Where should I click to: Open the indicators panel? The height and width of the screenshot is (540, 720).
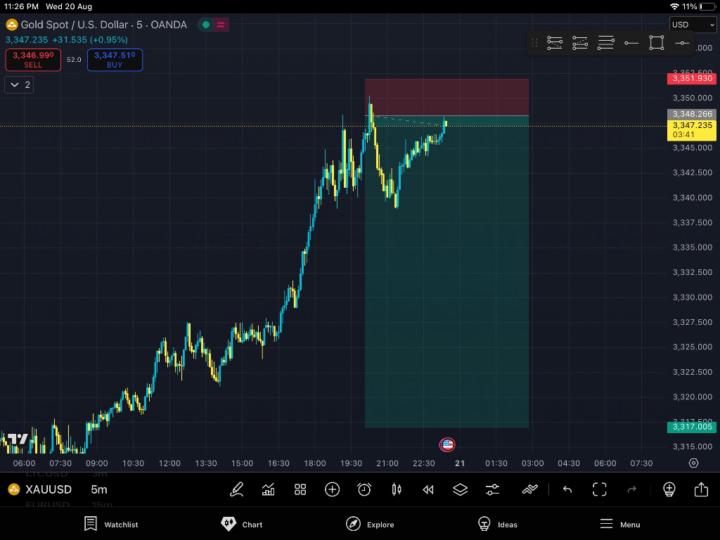pyautogui.click(x=268, y=489)
